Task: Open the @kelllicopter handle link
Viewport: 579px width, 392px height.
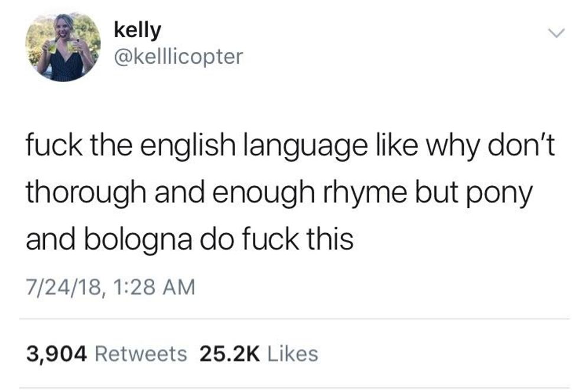Action: 178,57
